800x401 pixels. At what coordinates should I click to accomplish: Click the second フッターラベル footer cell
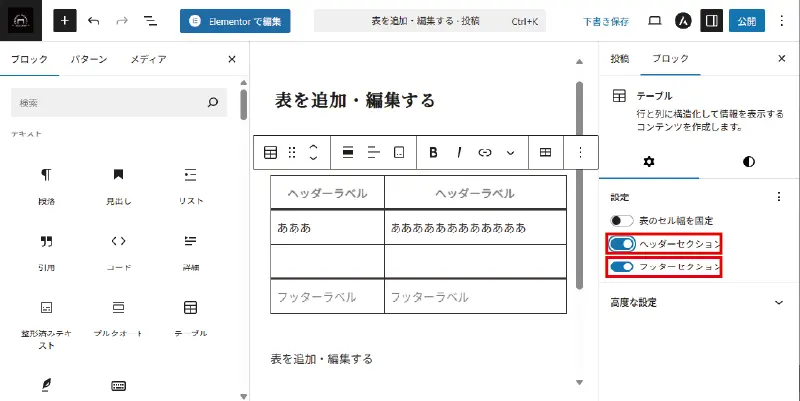475,297
